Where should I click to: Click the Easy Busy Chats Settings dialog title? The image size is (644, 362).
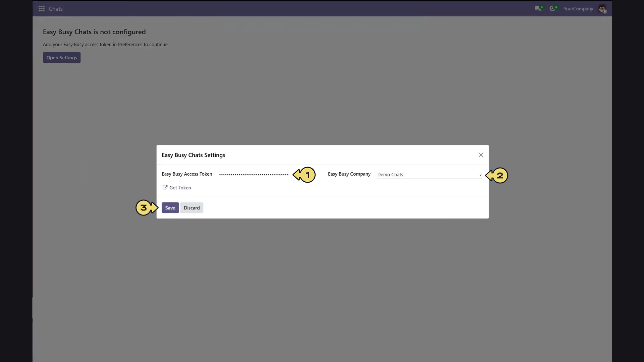coord(194,155)
